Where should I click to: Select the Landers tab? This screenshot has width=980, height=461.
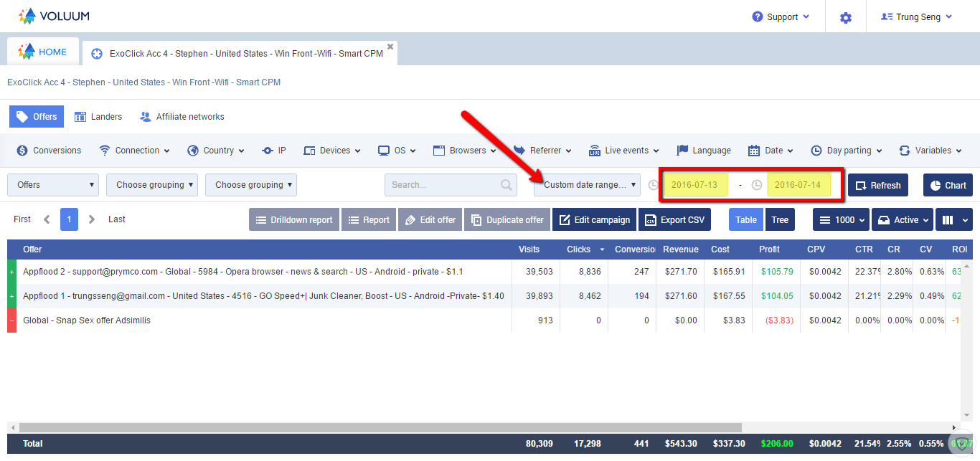click(x=98, y=117)
